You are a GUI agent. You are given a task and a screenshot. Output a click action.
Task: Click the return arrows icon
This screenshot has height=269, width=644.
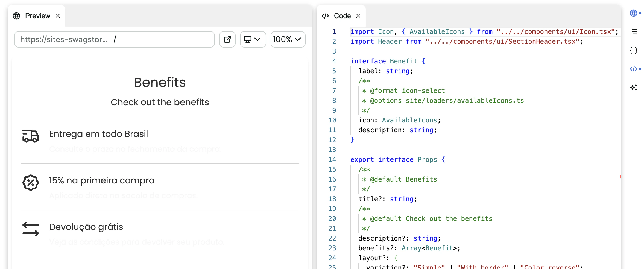(x=30, y=229)
